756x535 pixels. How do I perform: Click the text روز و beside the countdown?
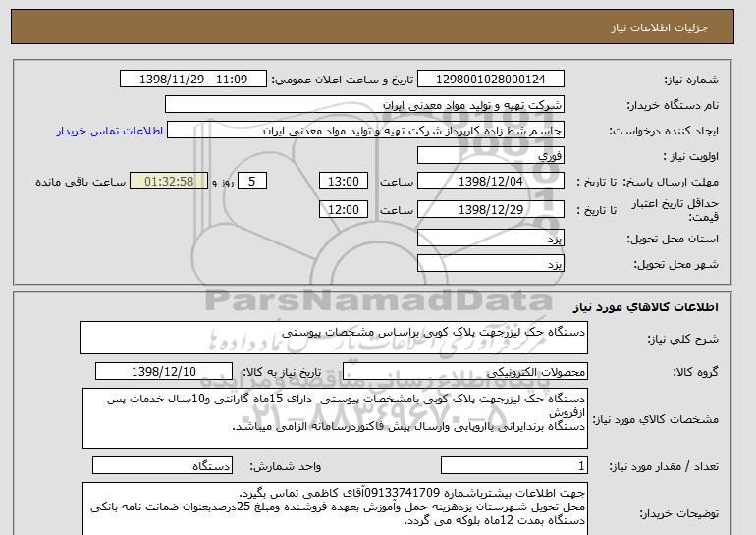point(223,183)
